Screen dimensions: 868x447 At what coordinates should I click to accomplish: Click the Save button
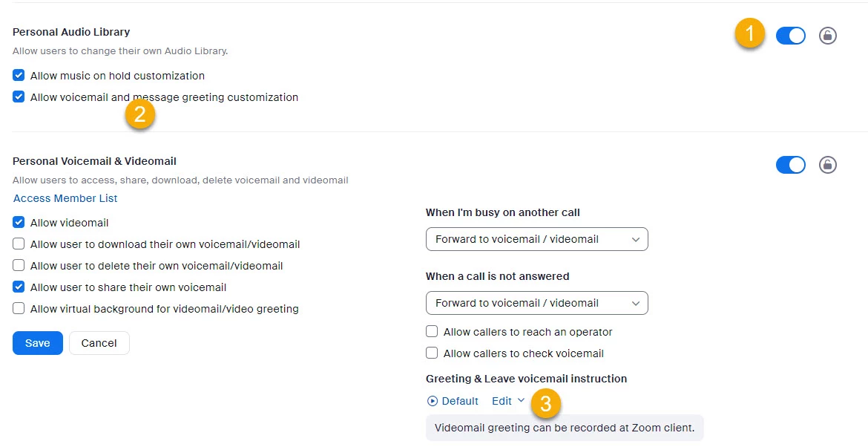(37, 343)
